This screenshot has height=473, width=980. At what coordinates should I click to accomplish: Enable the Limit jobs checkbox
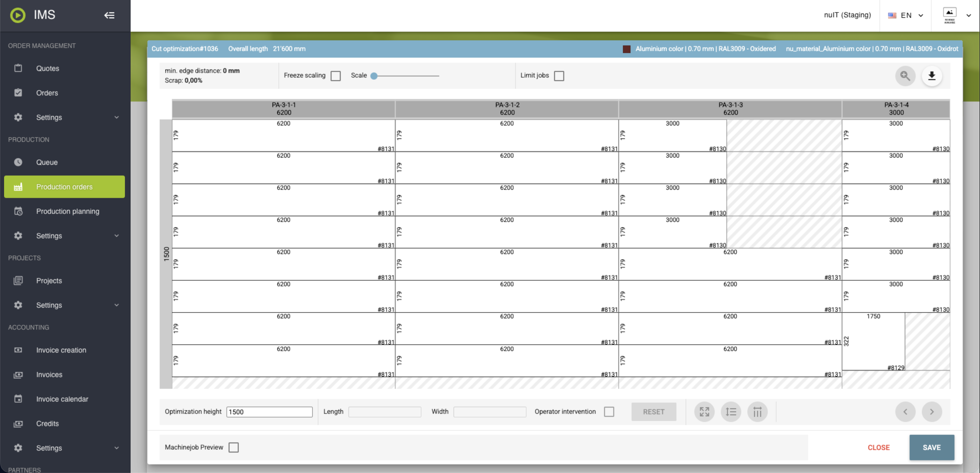pyautogui.click(x=559, y=76)
